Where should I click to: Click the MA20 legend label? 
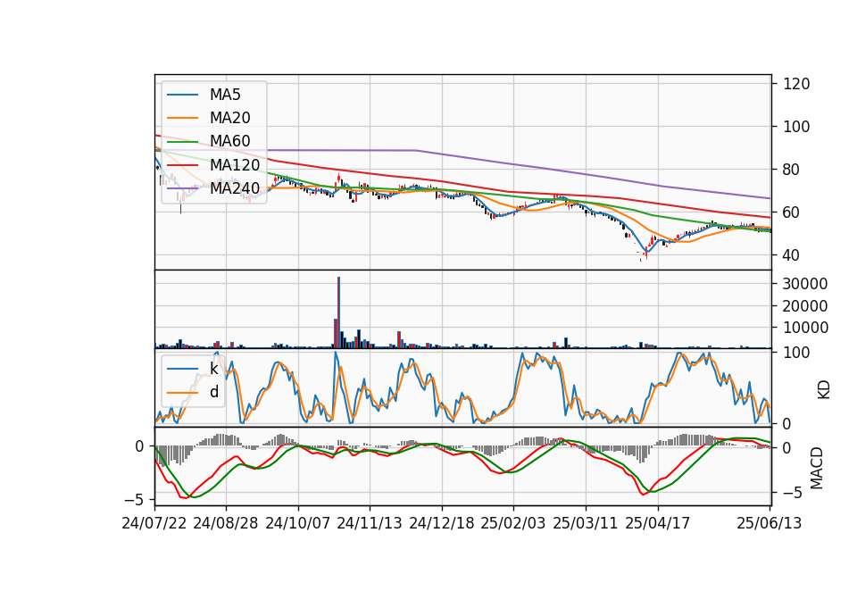pyautogui.click(x=229, y=118)
